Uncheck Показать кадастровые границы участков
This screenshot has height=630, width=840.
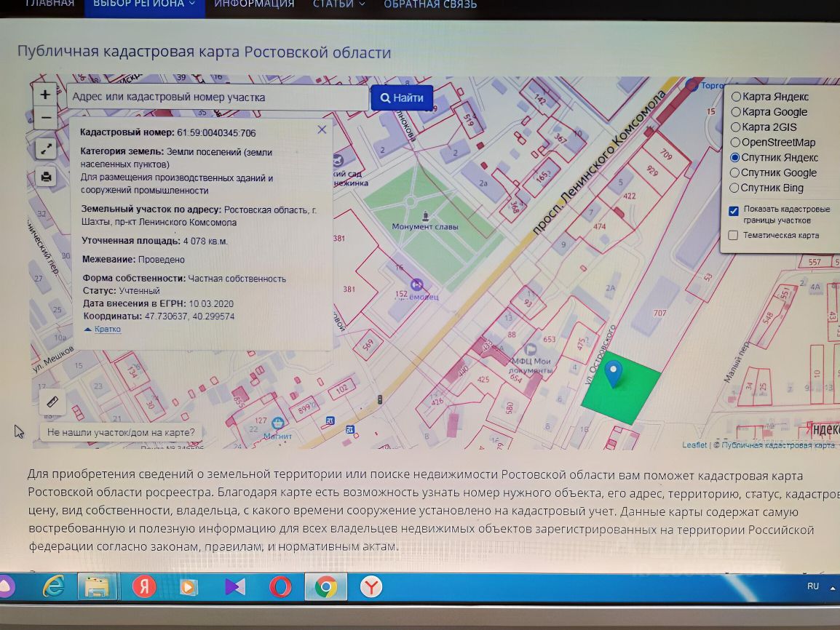click(x=734, y=211)
